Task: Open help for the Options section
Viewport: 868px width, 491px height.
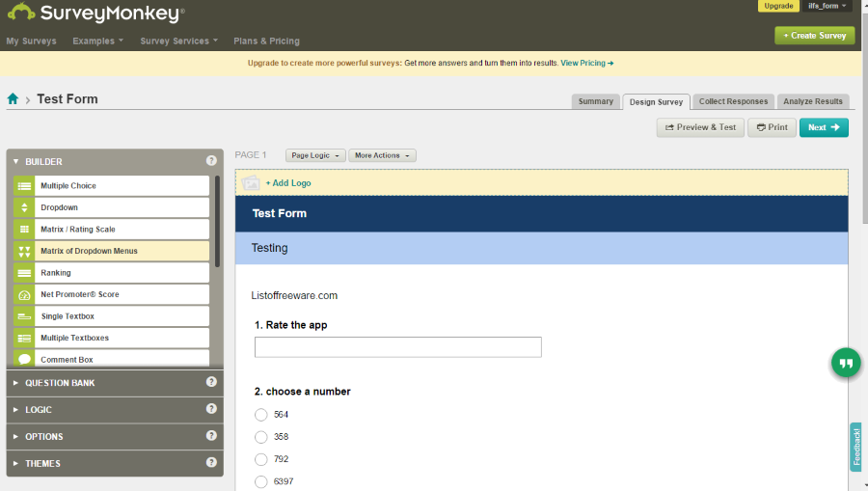Action: click(x=211, y=436)
